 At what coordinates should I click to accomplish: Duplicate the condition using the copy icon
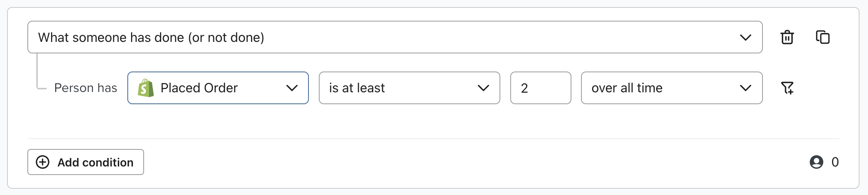pyautogui.click(x=822, y=37)
